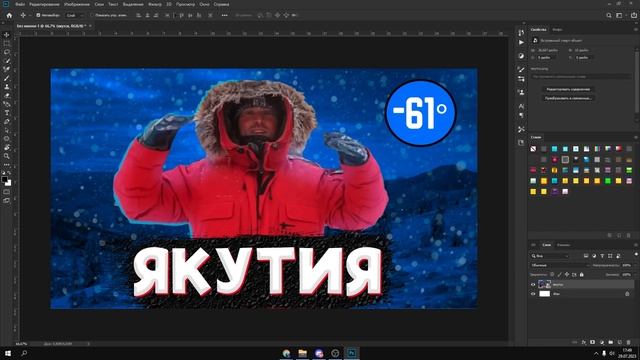
Task: Open the Actions play-button panel icon
Action: coord(521,42)
